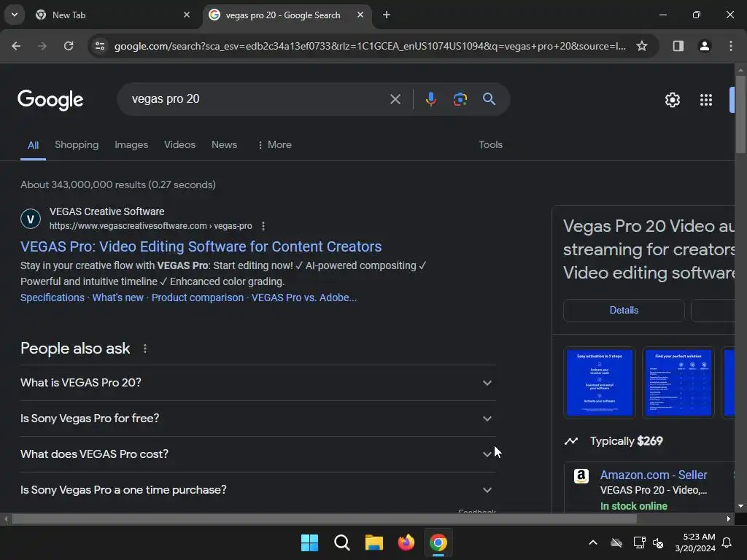Expand "What is VEGAS Pro 20?"
This screenshot has width=747, height=560.
coord(258,383)
